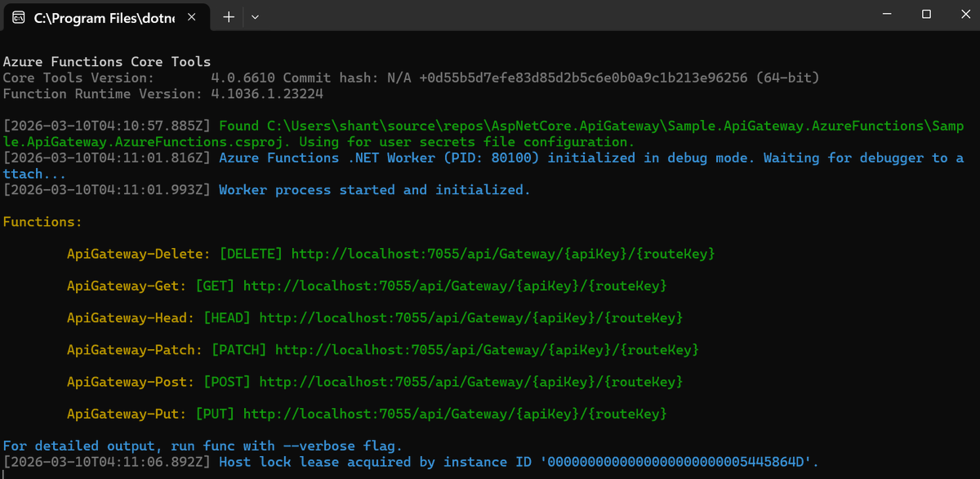Click the [2026-03-10T04:11:06.892Z] timestamp
This screenshot has height=479, width=980.
(107, 462)
